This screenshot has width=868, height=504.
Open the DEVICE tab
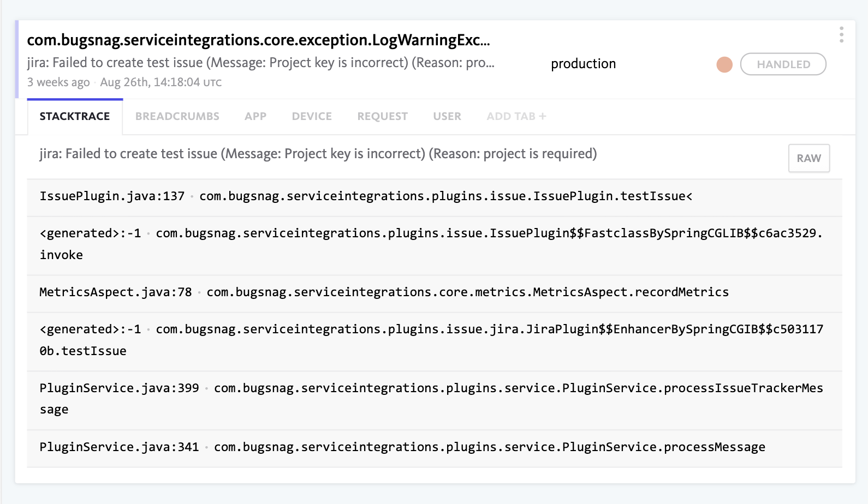pyautogui.click(x=312, y=116)
